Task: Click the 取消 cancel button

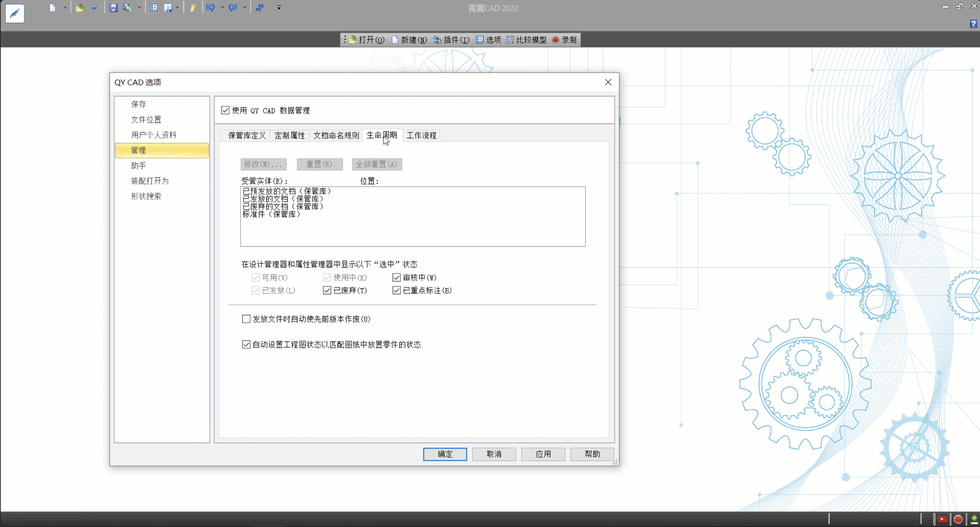Action: 494,454
